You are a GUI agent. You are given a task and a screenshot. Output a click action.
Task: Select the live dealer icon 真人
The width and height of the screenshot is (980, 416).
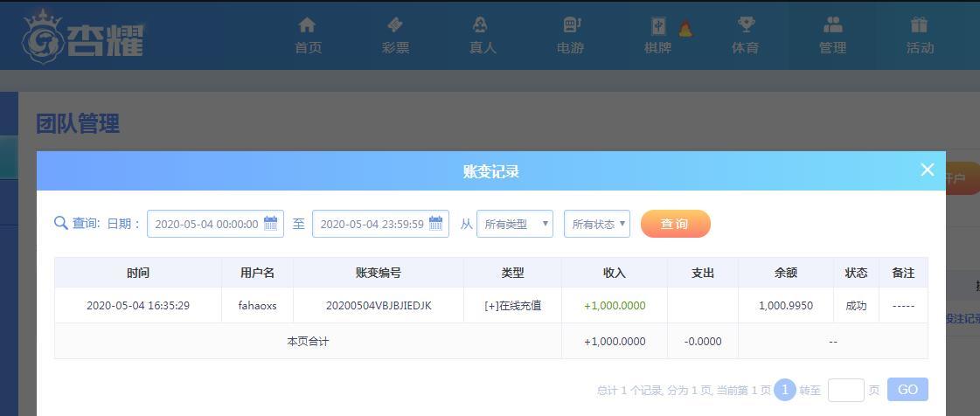pos(482,24)
